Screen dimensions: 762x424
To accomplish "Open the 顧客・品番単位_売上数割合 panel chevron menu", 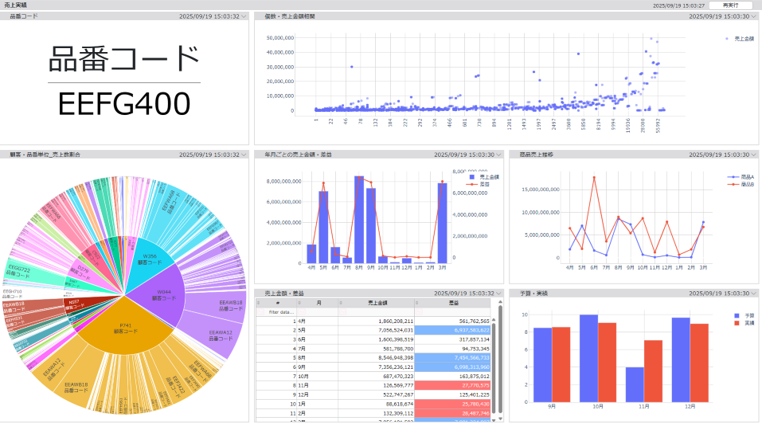I will (x=244, y=155).
